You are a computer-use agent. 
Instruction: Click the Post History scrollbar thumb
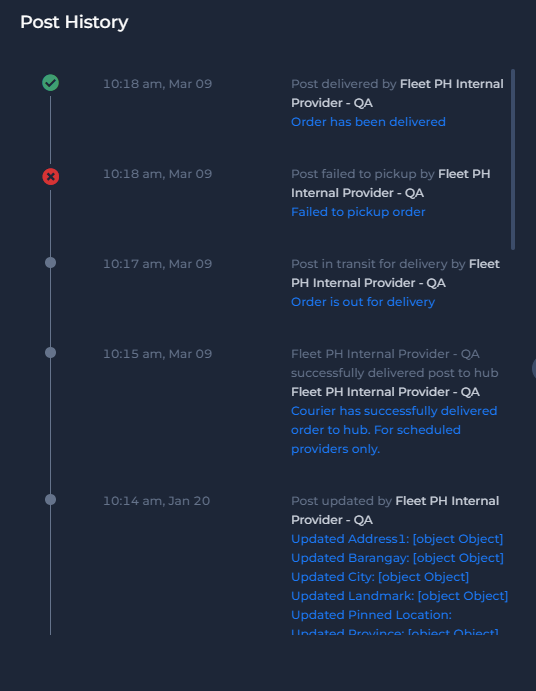pyautogui.click(x=513, y=160)
